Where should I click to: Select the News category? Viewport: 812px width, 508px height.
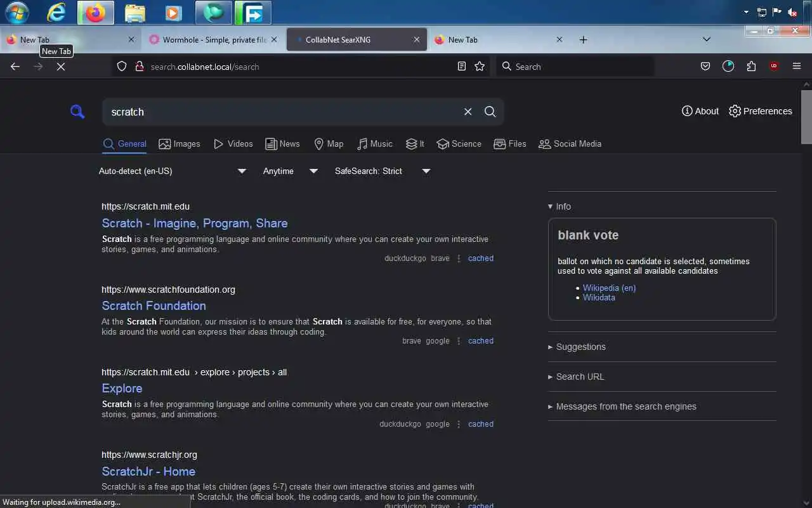[x=282, y=144]
